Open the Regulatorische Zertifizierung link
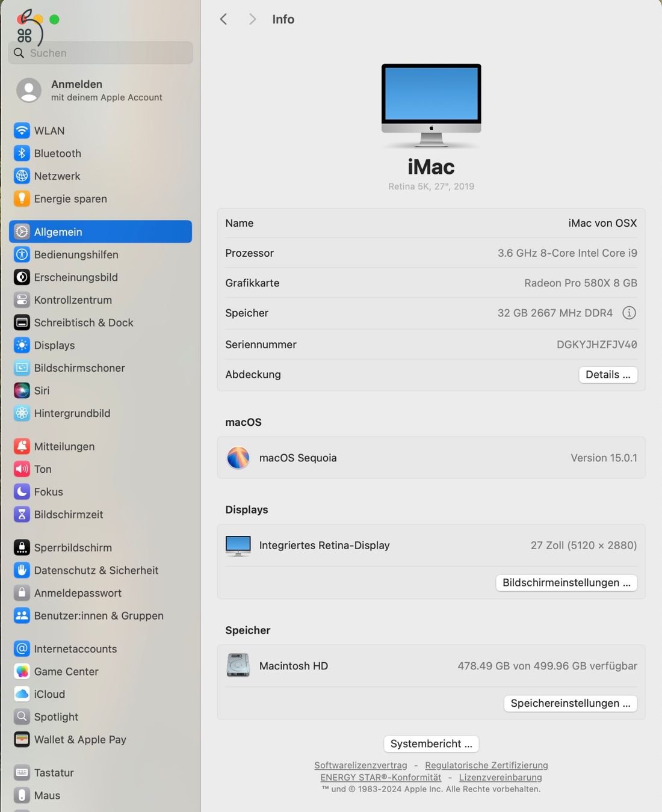Viewport: 662px width, 812px height. click(x=486, y=765)
